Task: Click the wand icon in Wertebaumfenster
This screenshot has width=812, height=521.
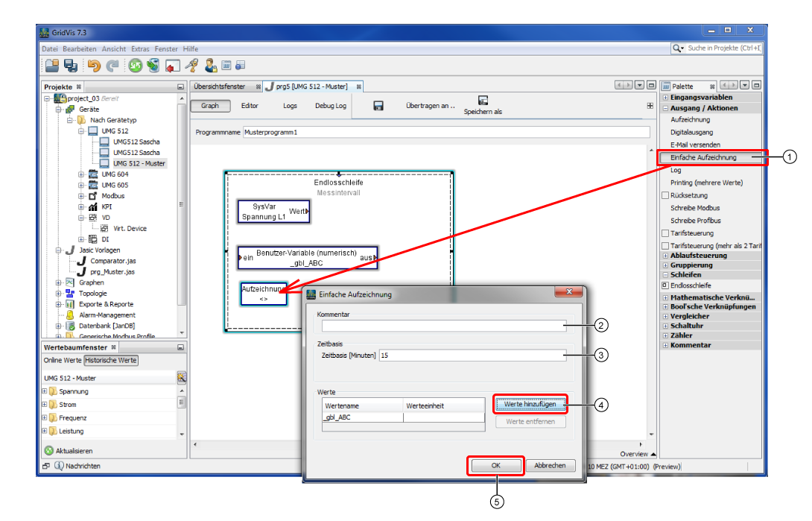Action: 181,378
